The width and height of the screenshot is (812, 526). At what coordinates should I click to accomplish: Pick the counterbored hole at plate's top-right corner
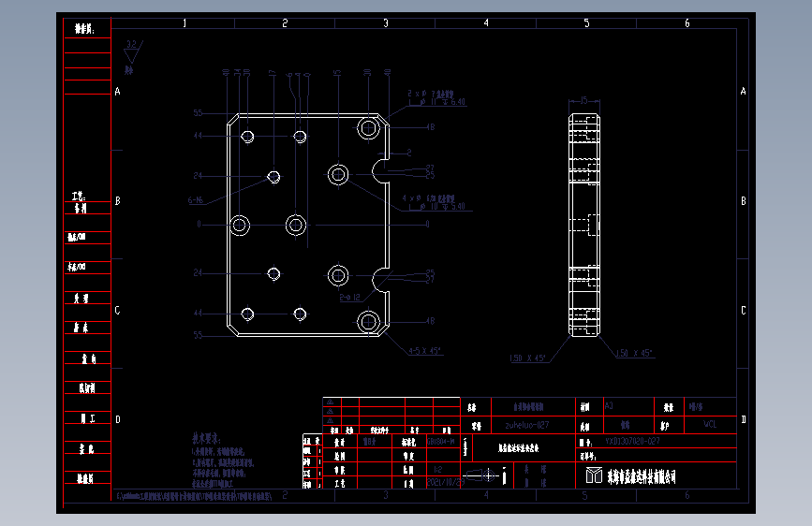click(368, 127)
